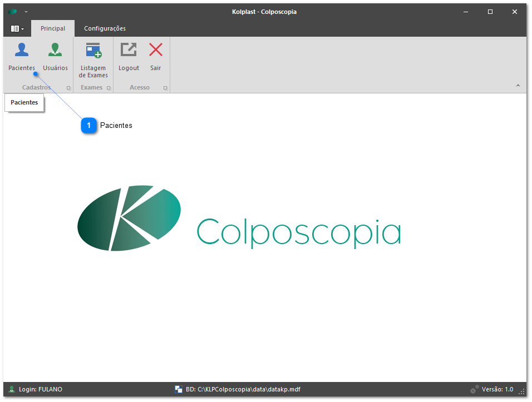Screen dimensions: 532x402
Task: Click the Login: FULANO status text
Action: (x=41, y=389)
